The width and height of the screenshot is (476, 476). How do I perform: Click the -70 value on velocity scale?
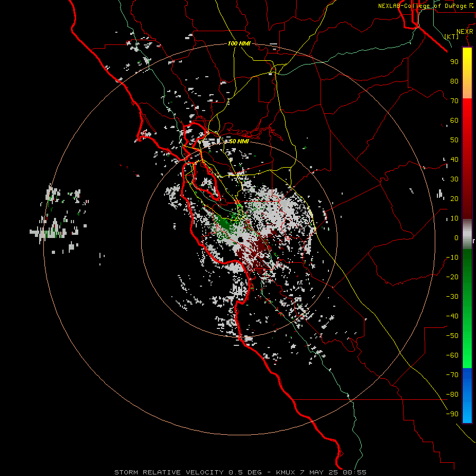[x=452, y=374]
